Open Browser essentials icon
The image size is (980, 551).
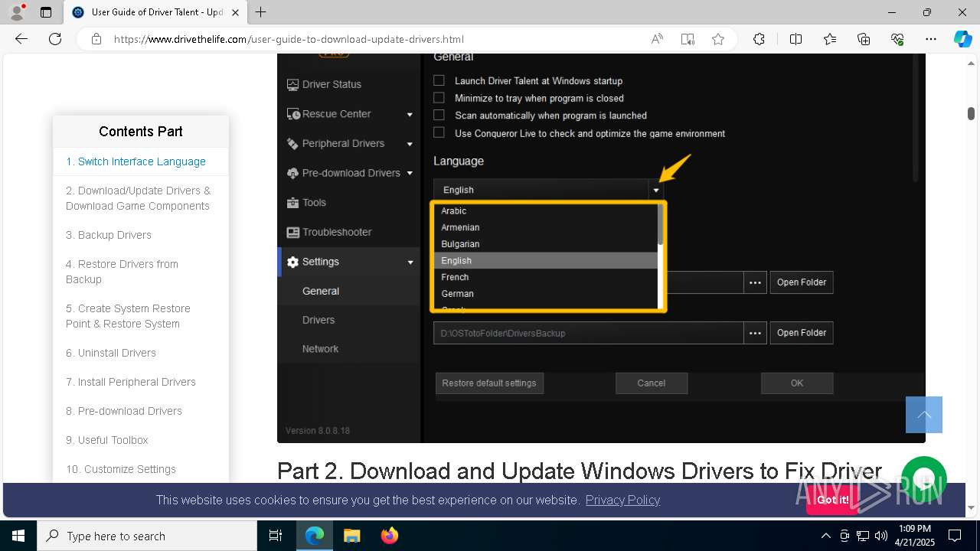tap(897, 39)
